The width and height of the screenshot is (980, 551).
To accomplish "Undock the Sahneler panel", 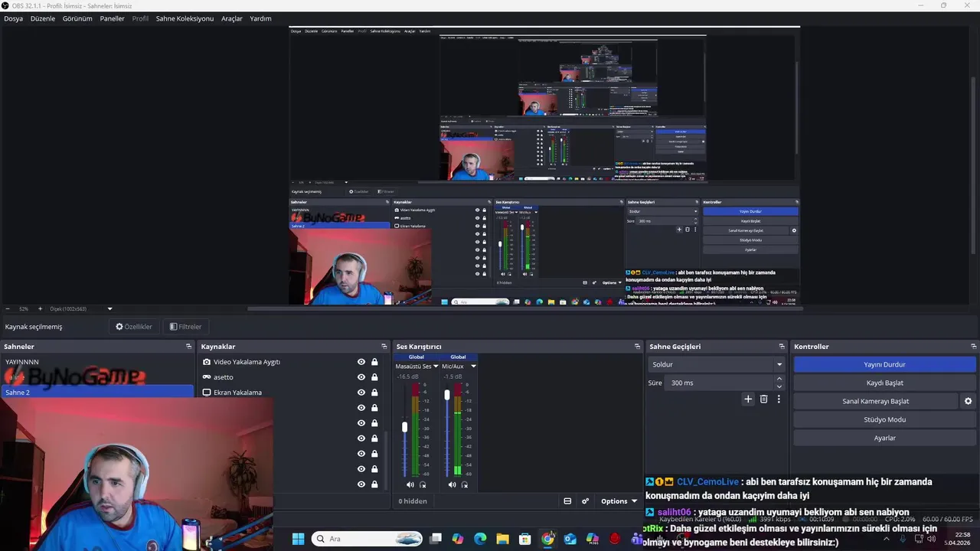I will [188, 347].
